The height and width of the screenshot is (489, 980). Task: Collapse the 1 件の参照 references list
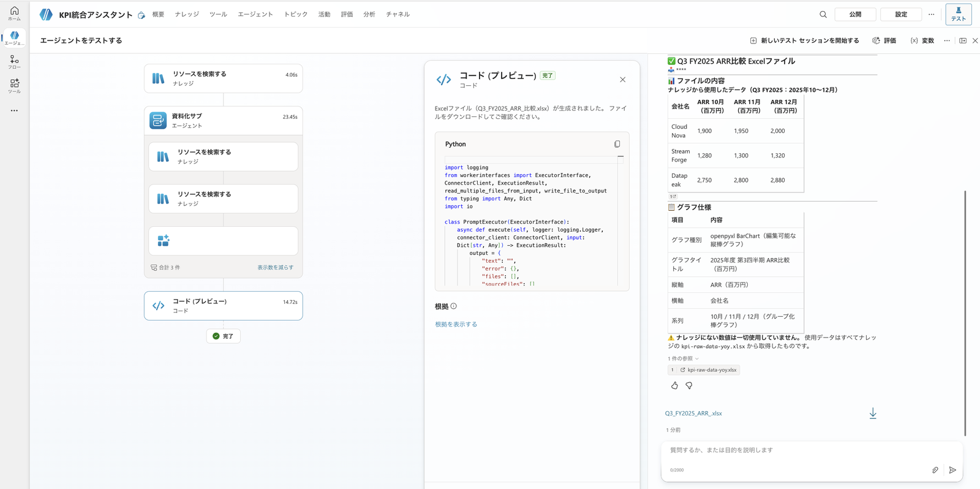(683, 358)
